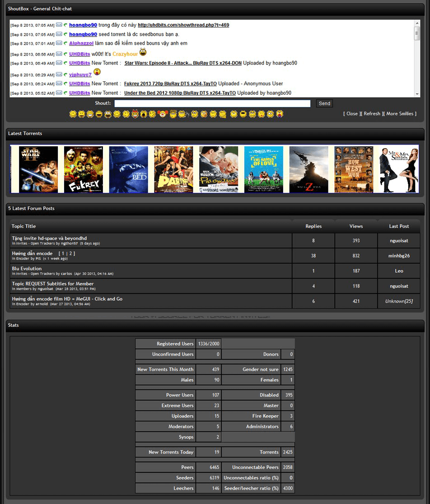Insert the first basic smile smiley
430x504 pixels.
pyautogui.click(x=73, y=114)
